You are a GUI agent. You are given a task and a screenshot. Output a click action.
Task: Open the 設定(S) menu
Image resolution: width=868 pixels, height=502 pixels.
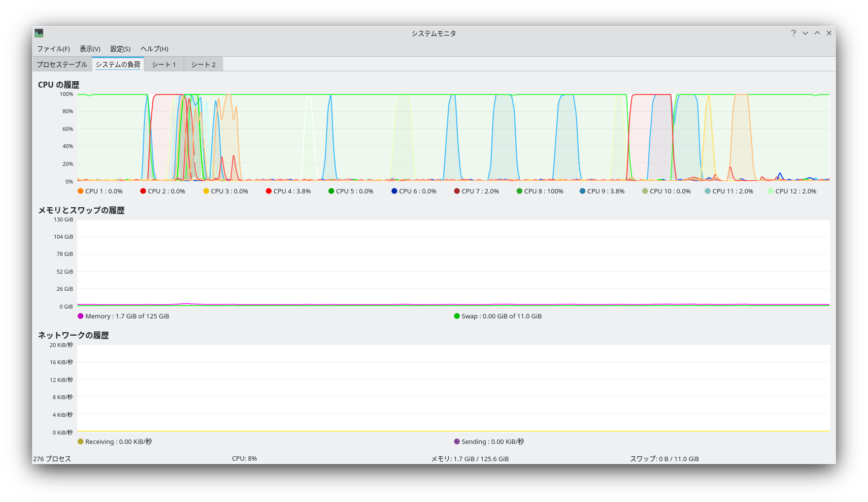point(120,49)
